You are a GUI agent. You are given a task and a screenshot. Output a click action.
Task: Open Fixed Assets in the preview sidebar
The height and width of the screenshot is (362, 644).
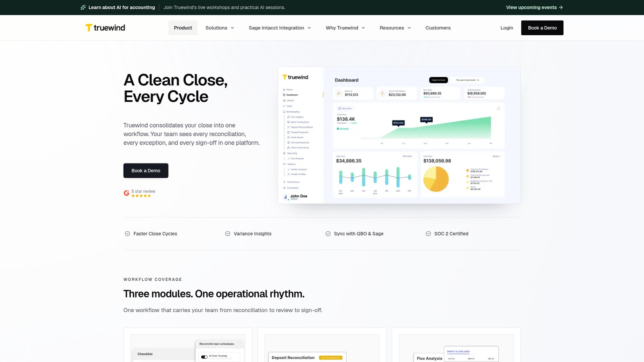[x=296, y=137]
